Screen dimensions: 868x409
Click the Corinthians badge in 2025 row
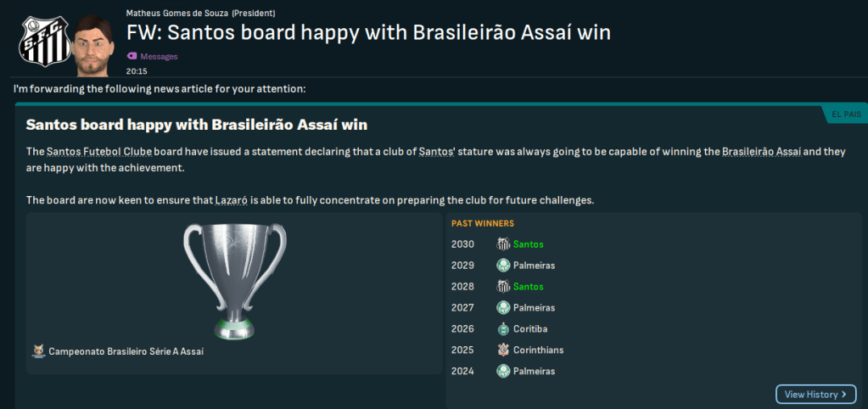click(504, 350)
